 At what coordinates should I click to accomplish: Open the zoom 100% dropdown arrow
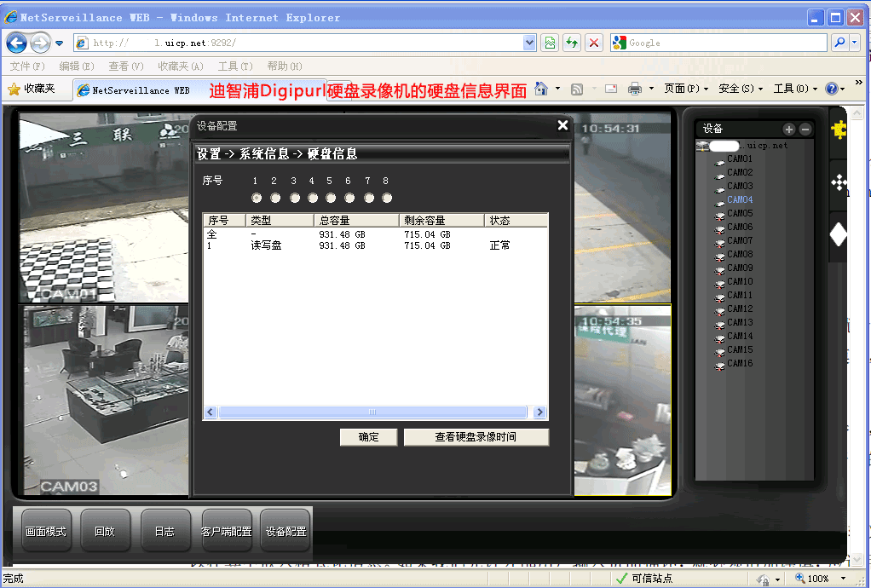tap(843, 579)
